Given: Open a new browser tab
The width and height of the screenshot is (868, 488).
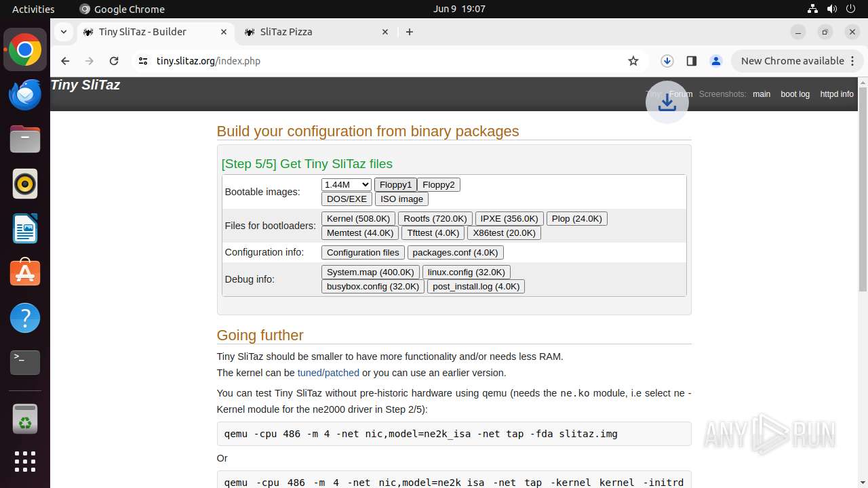Looking at the screenshot, I should tap(410, 32).
